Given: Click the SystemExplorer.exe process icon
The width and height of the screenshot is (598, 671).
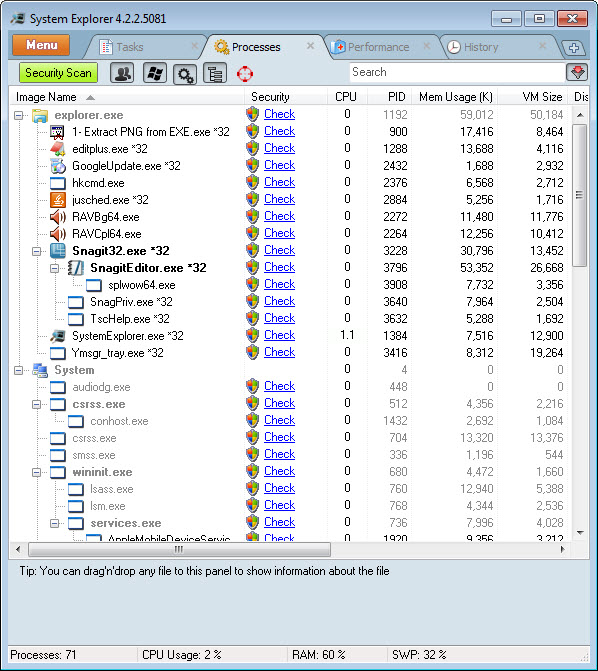Looking at the screenshot, I should tap(58, 336).
